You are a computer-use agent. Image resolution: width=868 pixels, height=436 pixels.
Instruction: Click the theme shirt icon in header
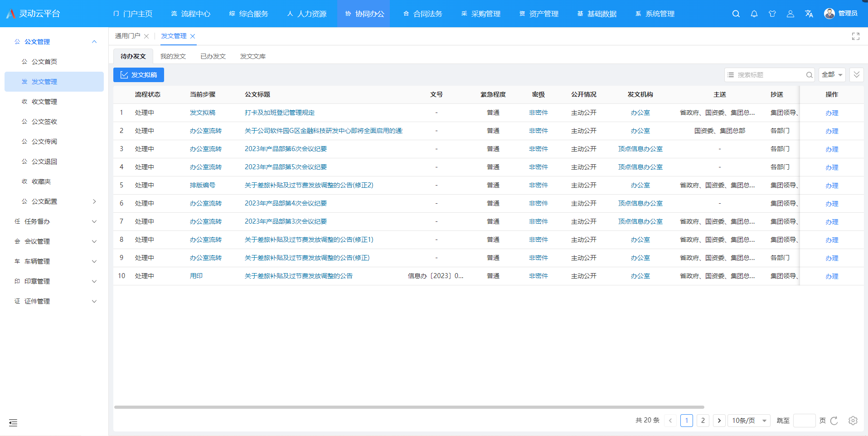coord(772,14)
